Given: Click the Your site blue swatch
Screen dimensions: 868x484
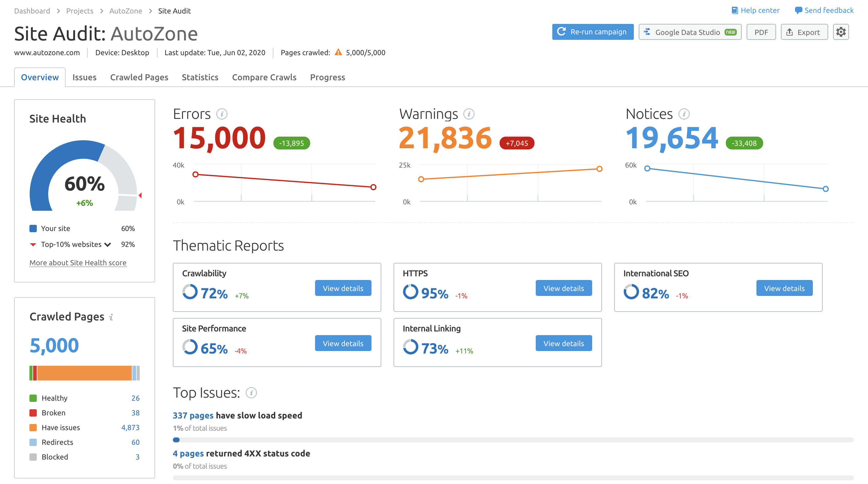Looking at the screenshot, I should (33, 229).
